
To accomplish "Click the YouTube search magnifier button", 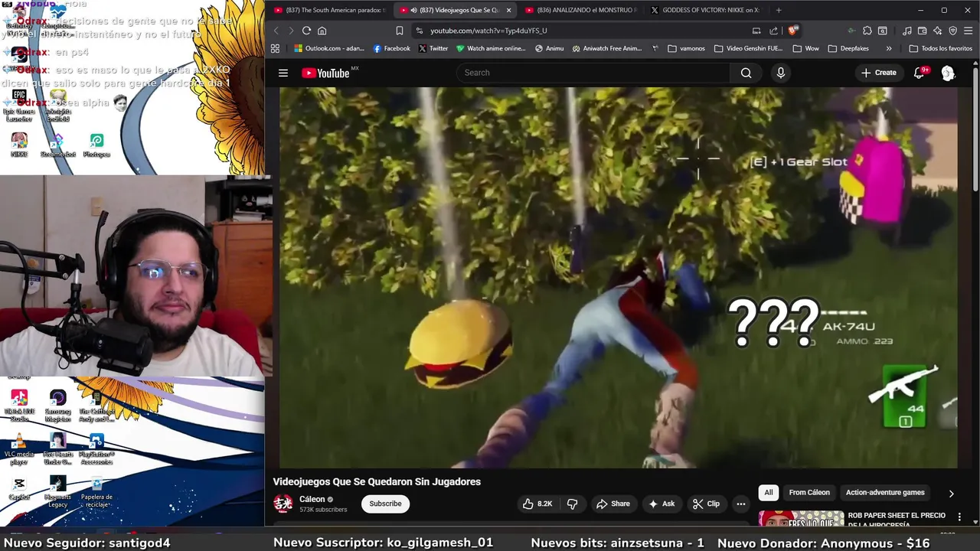I will pos(746,73).
